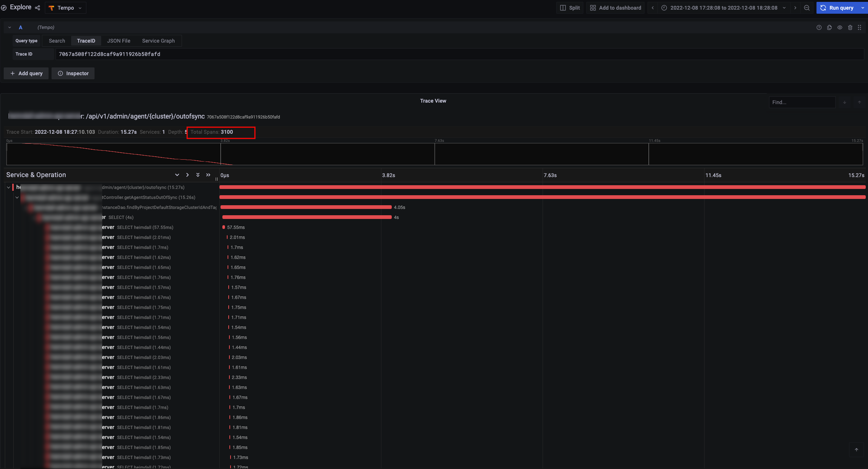
Task: Click expand all double chevron icon
Action: (x=198, y=175)
